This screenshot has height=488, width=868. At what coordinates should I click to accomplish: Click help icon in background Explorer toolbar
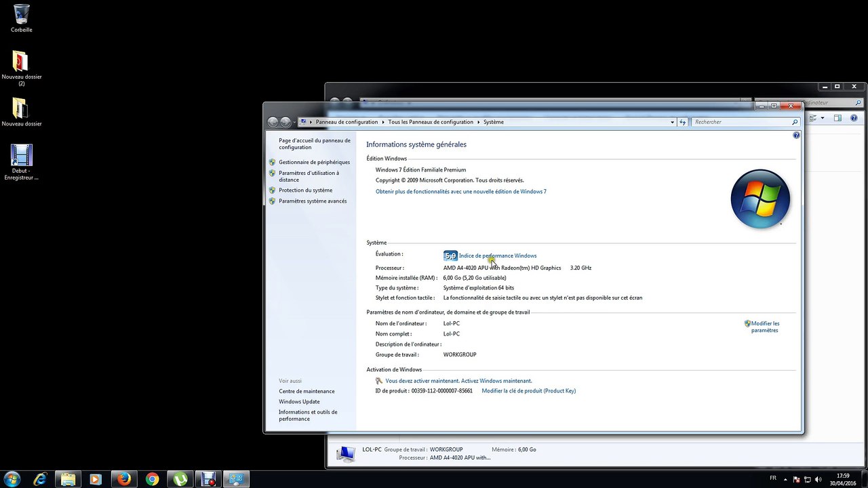pos(854,118)
